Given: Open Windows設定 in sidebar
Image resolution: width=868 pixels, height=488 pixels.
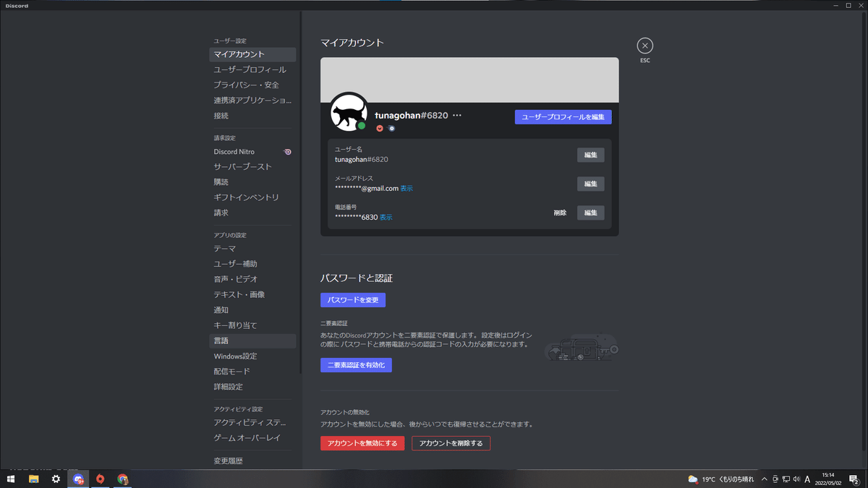Looking at the screenshot, I should [x=252, y=356].
